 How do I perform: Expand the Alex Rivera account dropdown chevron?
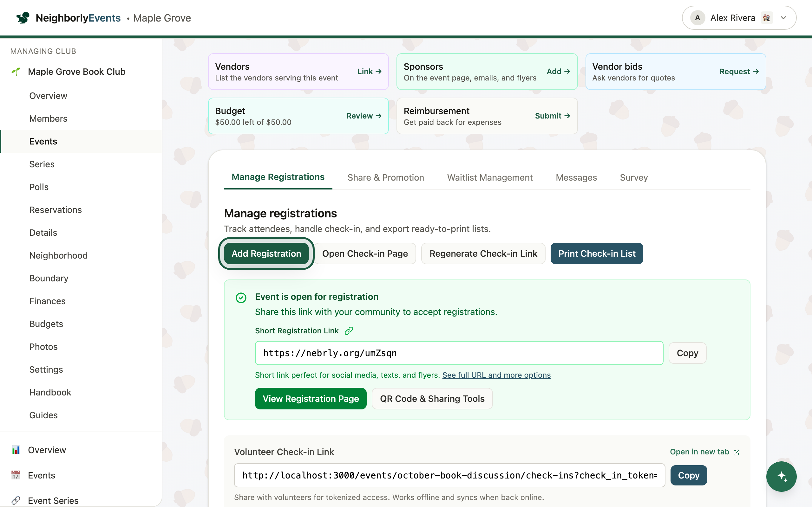tap(783, 18)
